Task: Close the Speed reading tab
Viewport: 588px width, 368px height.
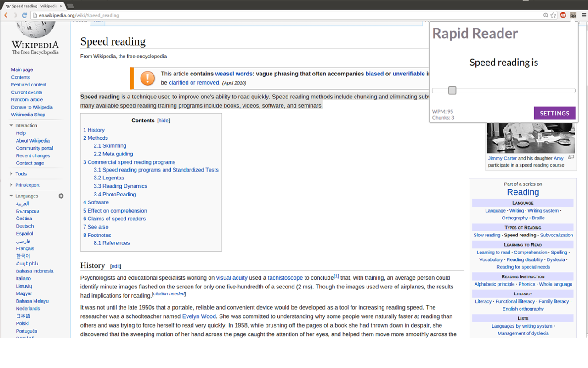Action: pyautogui.click(x=61, y=6)
